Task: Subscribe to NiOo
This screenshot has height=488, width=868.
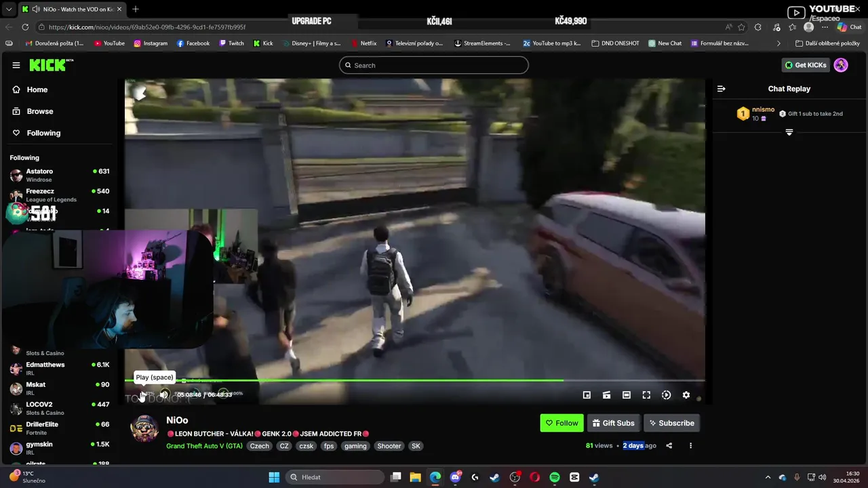Action: coord(671,423)
